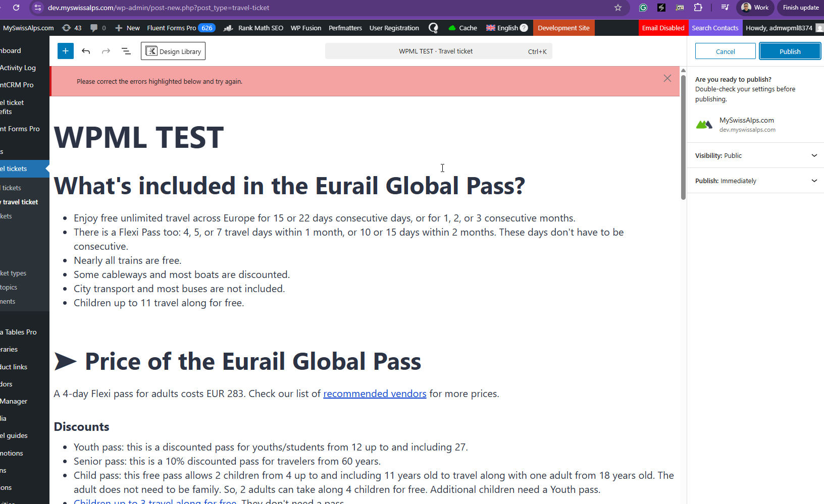
Task: Click the Finish update browser button
Action: pos(801,8)
